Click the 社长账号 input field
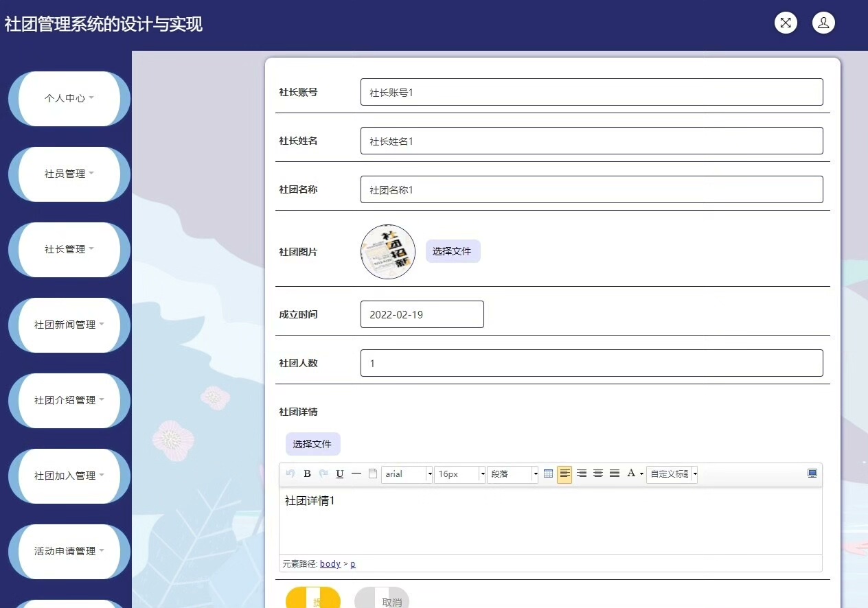The width and height of the screenshot is (868, 608). 591,92
